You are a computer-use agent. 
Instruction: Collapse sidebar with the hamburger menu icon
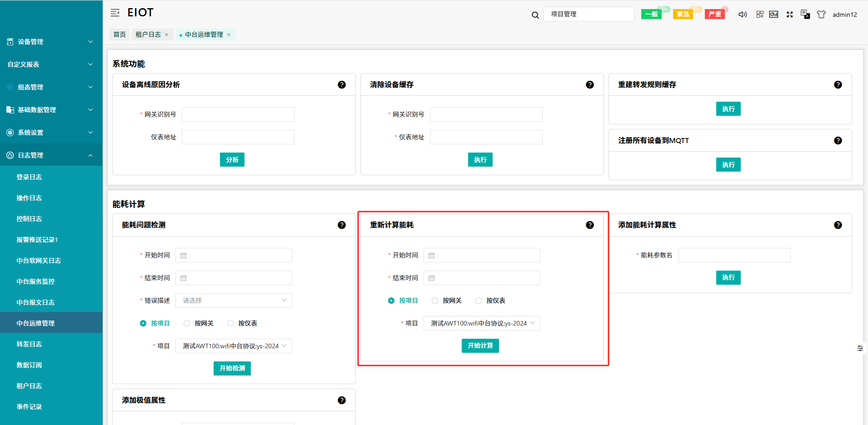[x=115, y=13]
